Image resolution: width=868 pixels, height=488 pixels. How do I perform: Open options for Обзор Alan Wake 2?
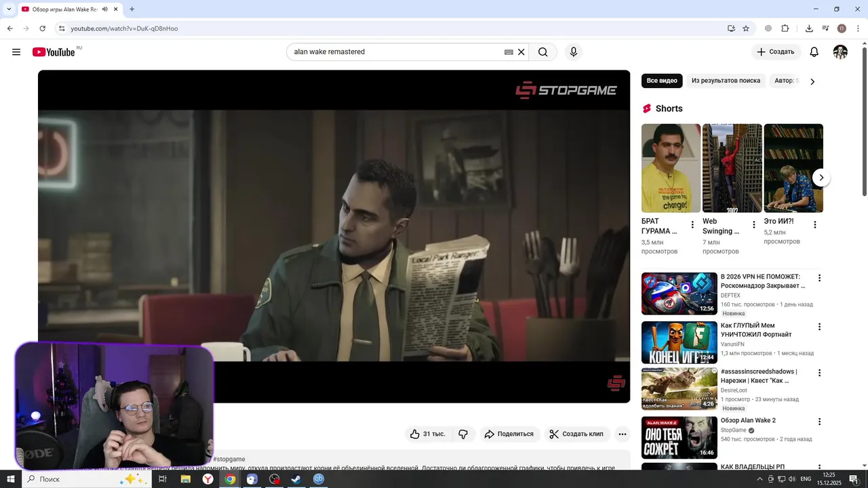819,422
